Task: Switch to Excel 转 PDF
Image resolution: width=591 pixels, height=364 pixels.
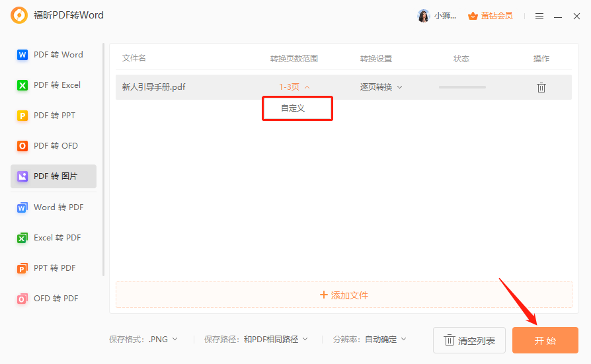Action: coord(54,238)
